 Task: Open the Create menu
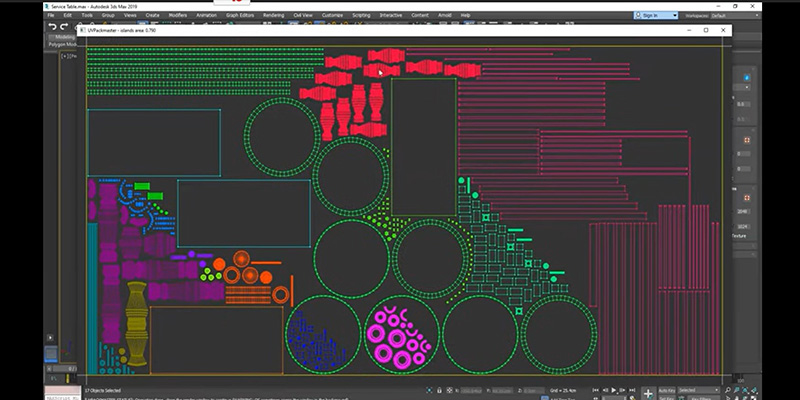click(x=152, y=15)
